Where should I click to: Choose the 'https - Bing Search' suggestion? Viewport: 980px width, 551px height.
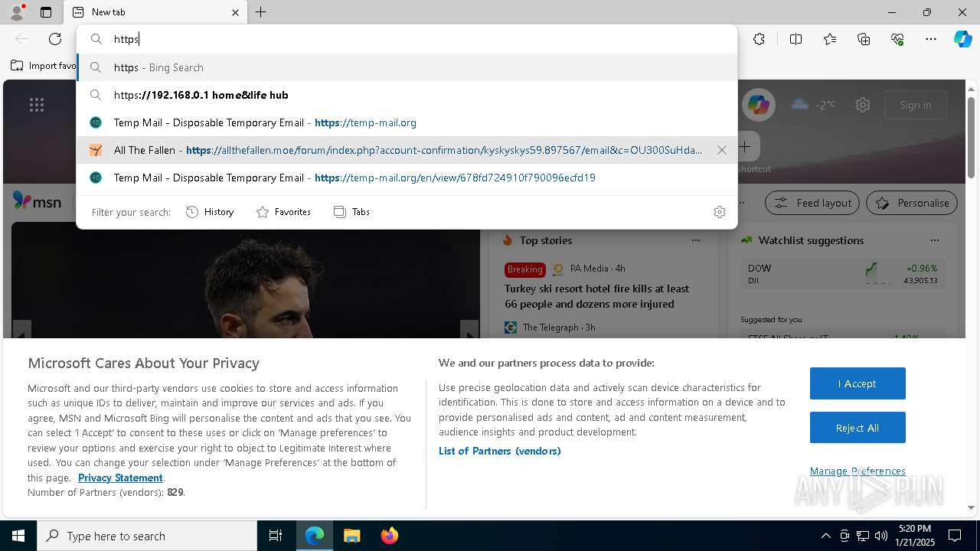click(407, 67)
